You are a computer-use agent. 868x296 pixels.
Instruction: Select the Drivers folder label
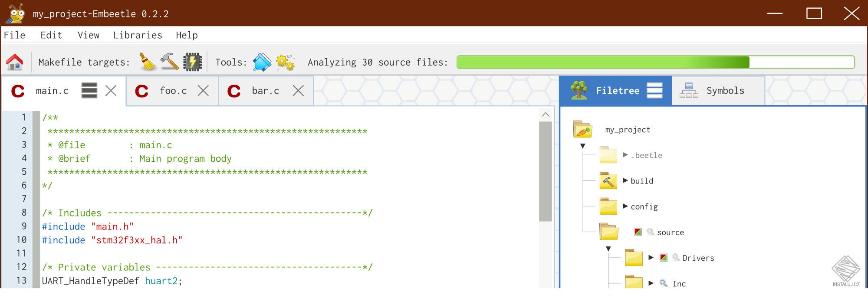pos(698,258)
